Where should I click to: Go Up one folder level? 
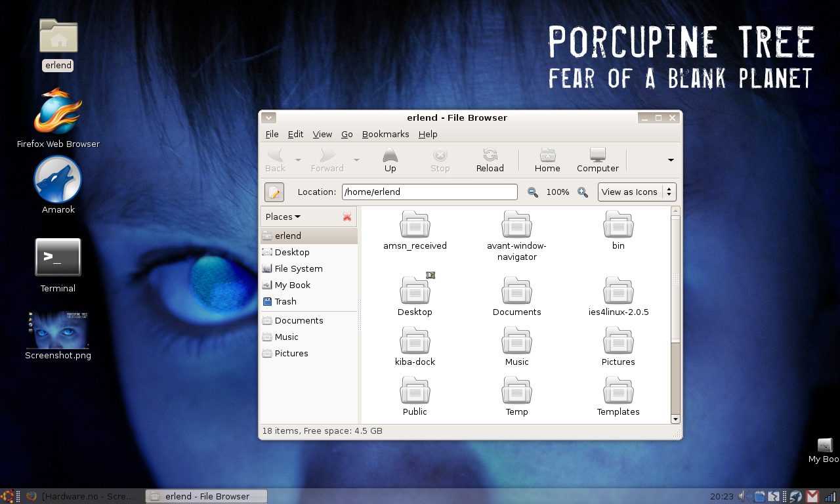[x=390, y=159]
